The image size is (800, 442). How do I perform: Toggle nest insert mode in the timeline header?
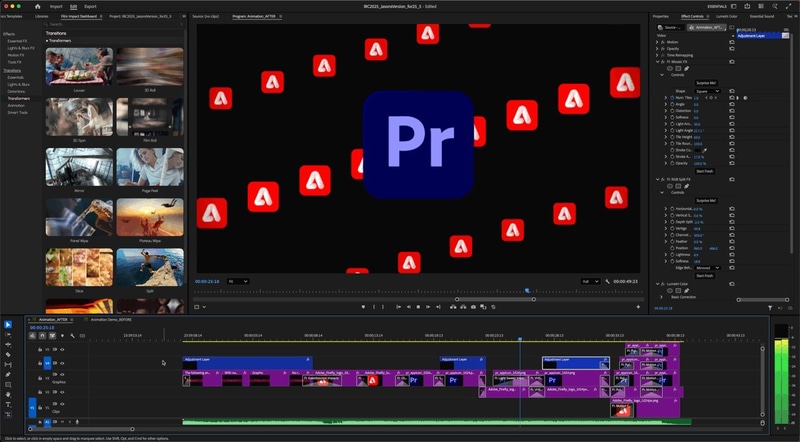pos(32,336)
